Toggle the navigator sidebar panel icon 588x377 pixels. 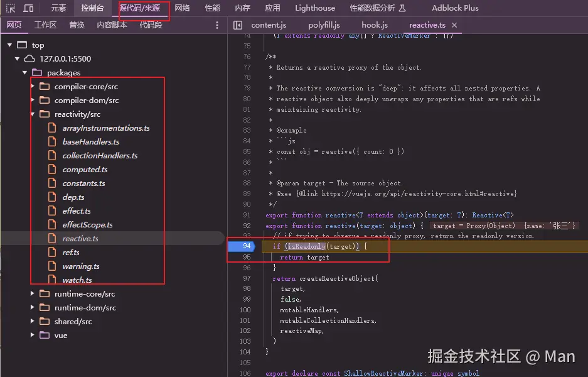click(238, 25)
